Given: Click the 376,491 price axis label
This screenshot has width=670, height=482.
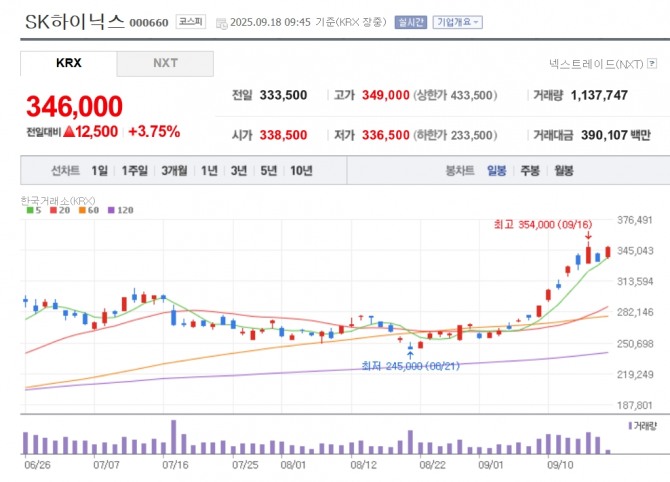Looking at the screenshot, I should pyautogui.click(x=635, y=220).
